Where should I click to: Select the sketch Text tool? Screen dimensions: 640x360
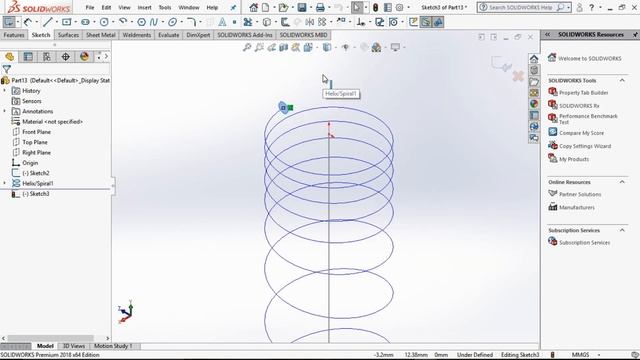click(x=222, y=22)
